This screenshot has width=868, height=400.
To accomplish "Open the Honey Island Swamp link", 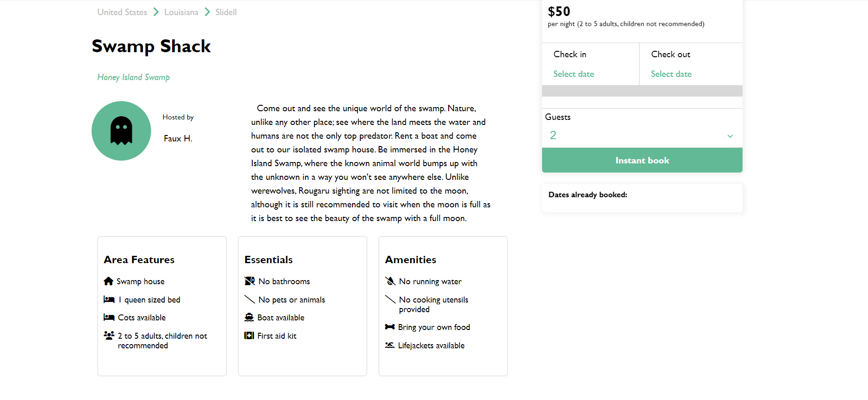I will click(x=133, y=77).
